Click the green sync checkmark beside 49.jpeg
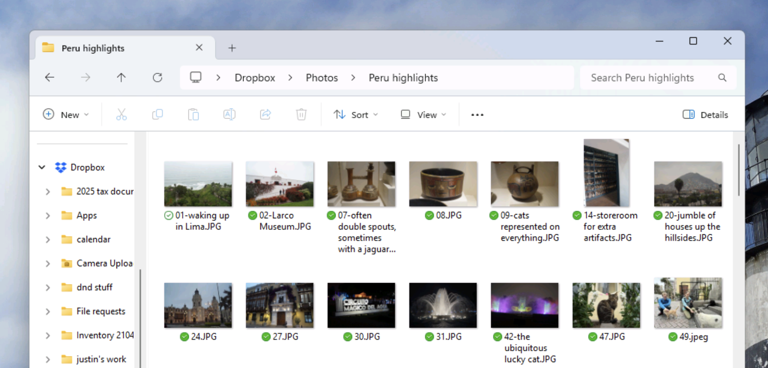Viewport: 768px width, 368px height. click(x=673, y=337)
